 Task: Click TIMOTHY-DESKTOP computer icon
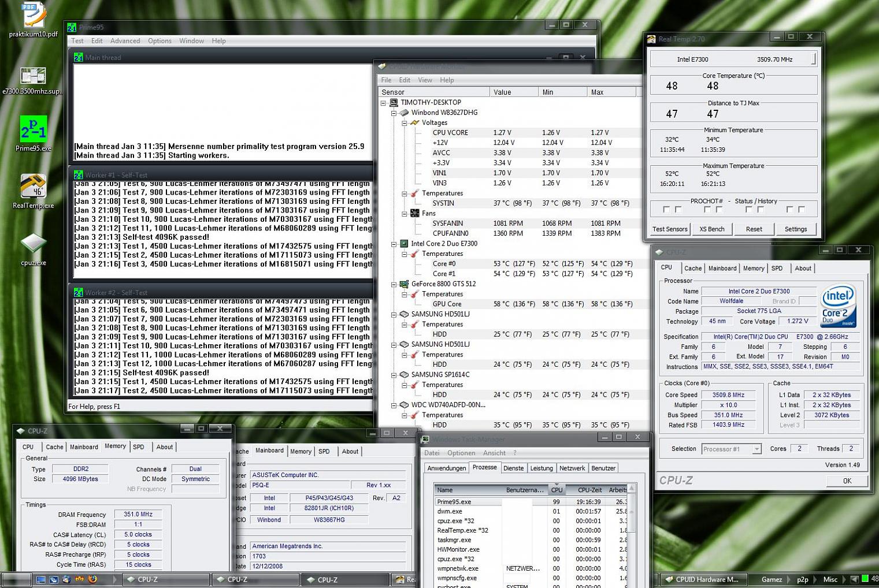394,102
